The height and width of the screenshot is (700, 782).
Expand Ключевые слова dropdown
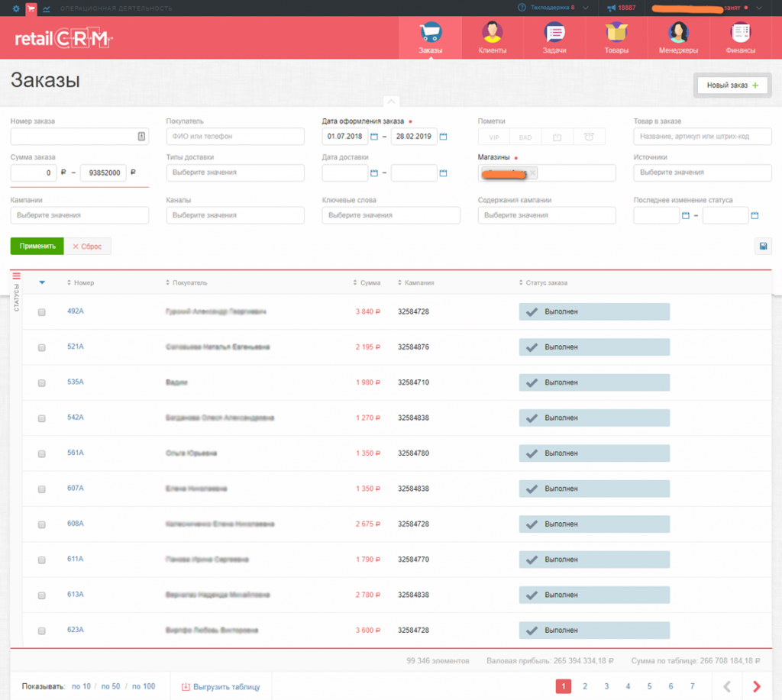coord(391,215)
